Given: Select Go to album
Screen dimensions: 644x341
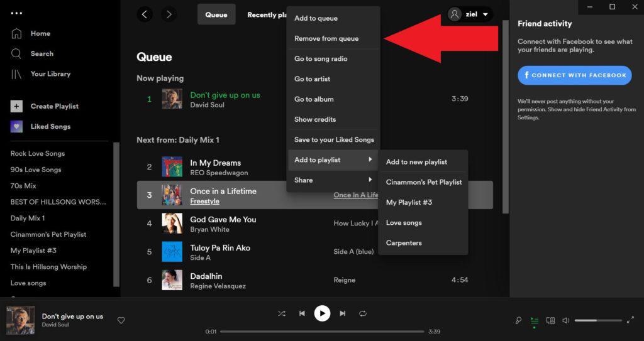Looking at the screenshot, I should coord(333,99).
